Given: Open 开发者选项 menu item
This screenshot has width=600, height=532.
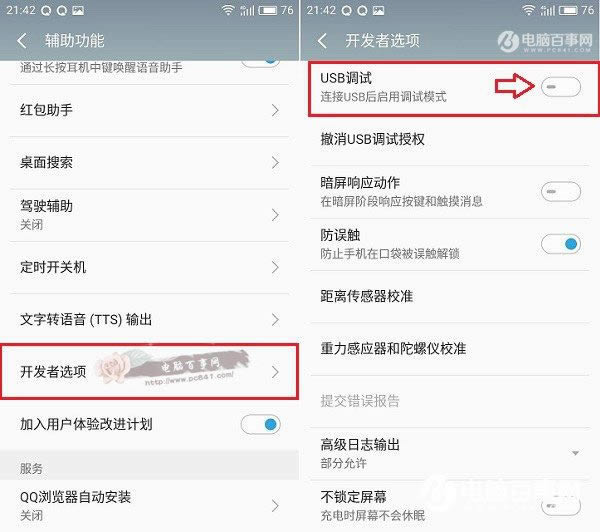Looking at the screenshot, I should pyautogui.click(x=149, y=372).
